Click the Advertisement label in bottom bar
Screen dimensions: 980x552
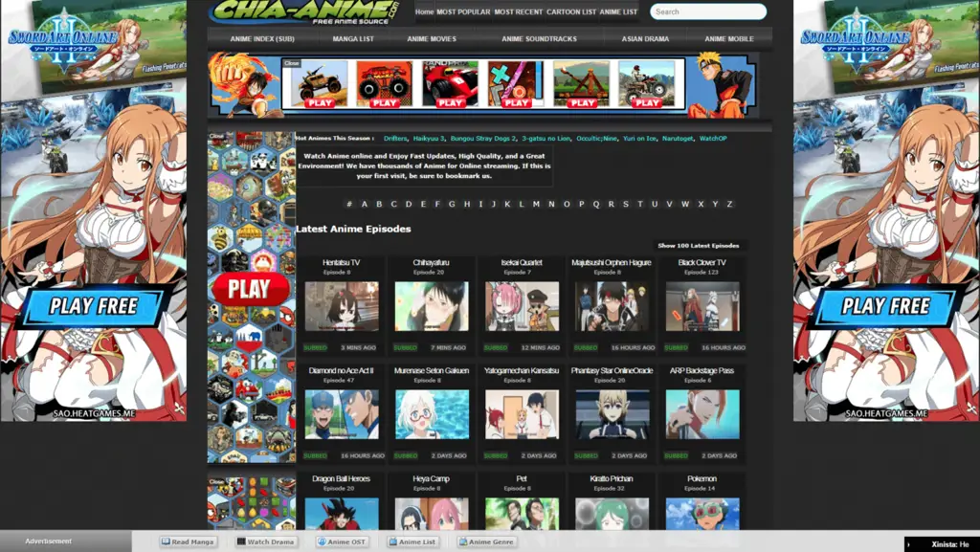click(x=48, y=541)
